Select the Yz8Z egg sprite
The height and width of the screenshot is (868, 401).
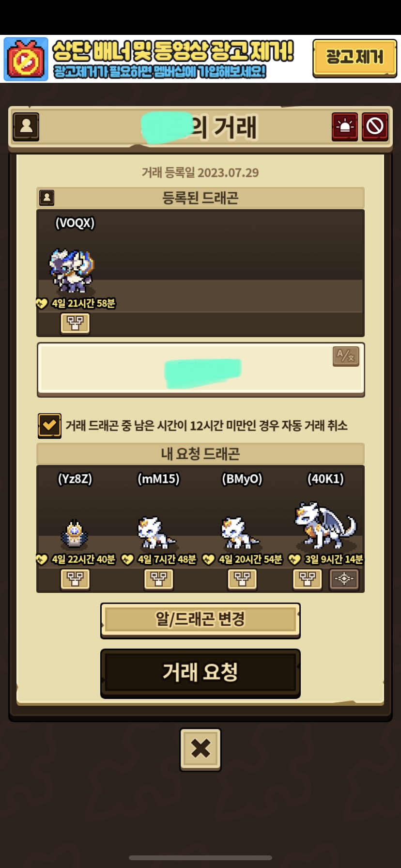(x=74, y=533)
